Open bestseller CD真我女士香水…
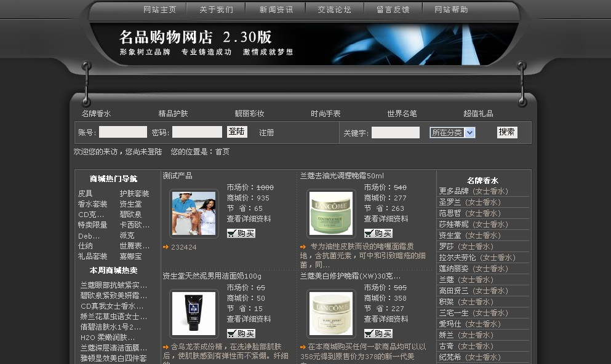611x364 pixels. (112, 306)
